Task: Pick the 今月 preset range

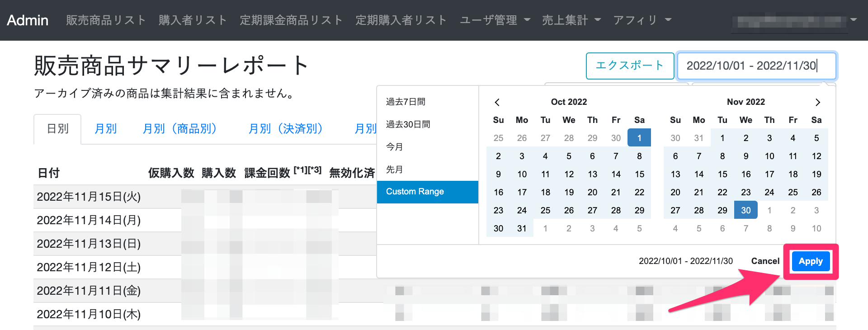Action: tap(394, 147)
